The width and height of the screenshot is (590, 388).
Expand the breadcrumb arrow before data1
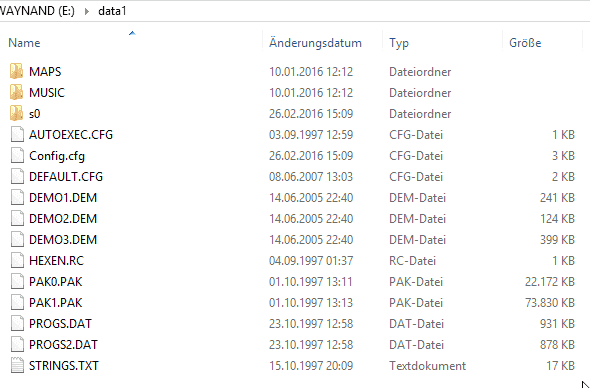coord(87,11)
